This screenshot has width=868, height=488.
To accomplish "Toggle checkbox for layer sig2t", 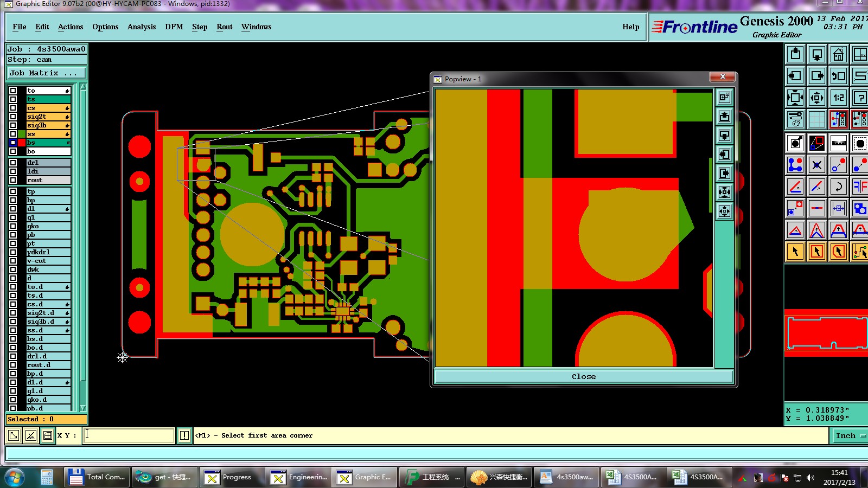I will [x=13, y=117].
